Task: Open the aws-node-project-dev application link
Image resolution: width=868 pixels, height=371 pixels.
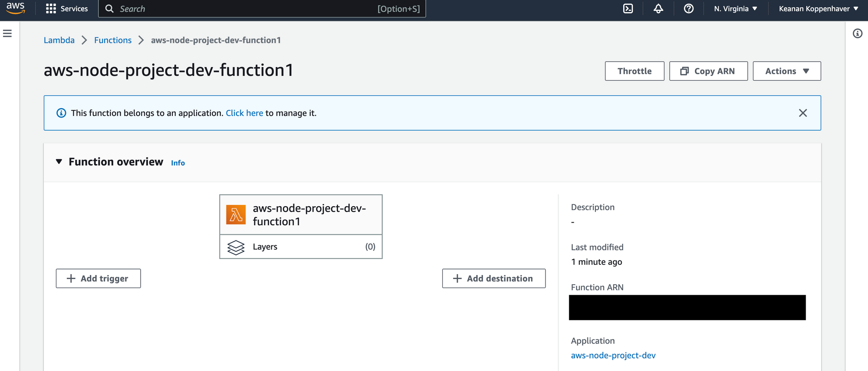Action: pos(613,355)
